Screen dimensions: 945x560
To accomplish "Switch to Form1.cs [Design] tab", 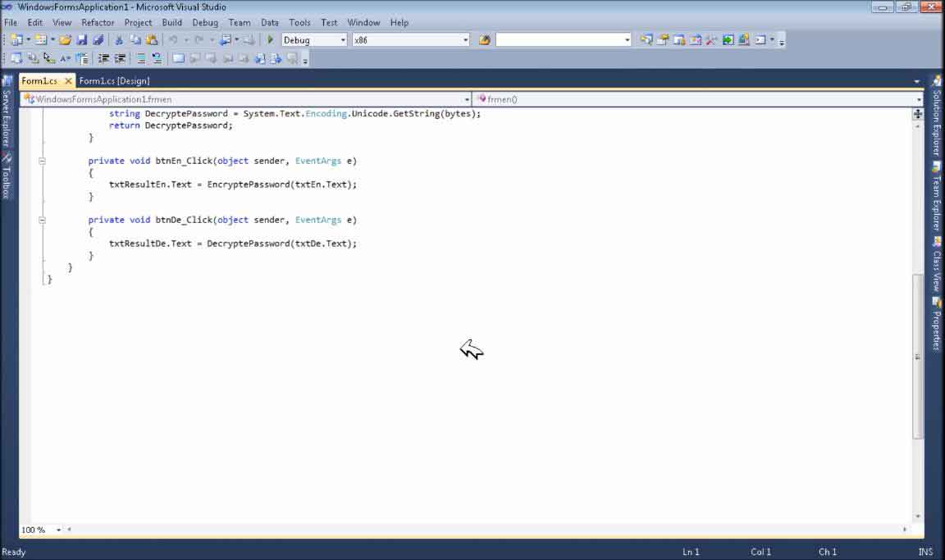I will coord(114,80).
